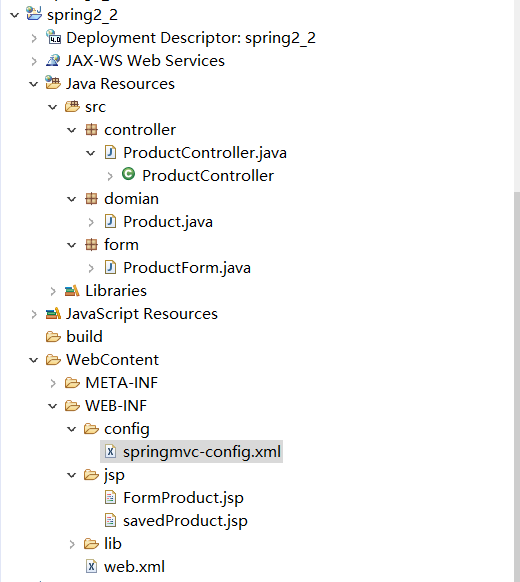Click the FormProduct.jsp file icon
Image resolution: width=520 pixels, height=582 pixels.
pos(110,498)
